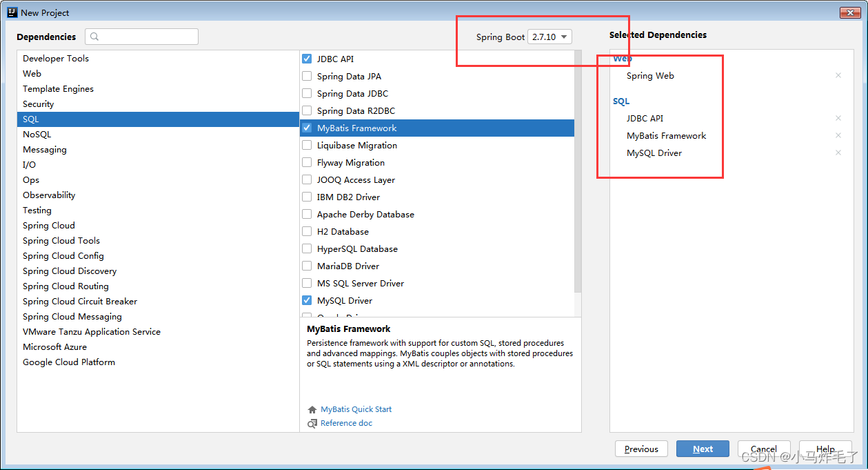Click the search magnifier icon in Dependencies
Viewport: 868px width, 470px height.
[x=95, y=37]
